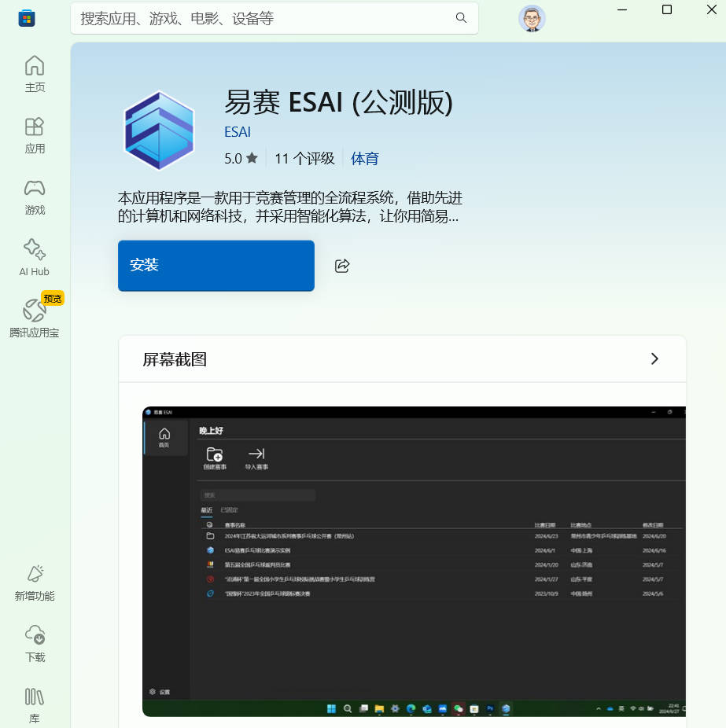The width and height of the screenshot is (726, 728).
Task: Minimize the Microsoft Store window
Action: coord(622,9)
